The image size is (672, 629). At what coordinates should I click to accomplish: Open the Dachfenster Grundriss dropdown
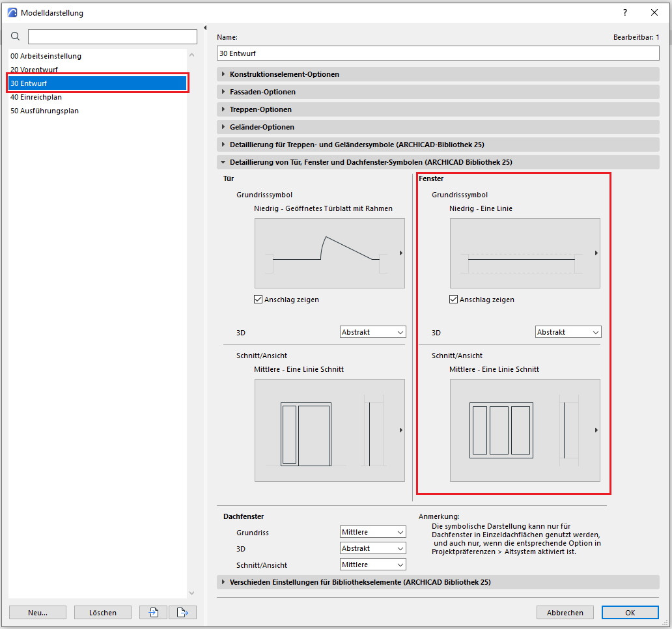(372, 532)
